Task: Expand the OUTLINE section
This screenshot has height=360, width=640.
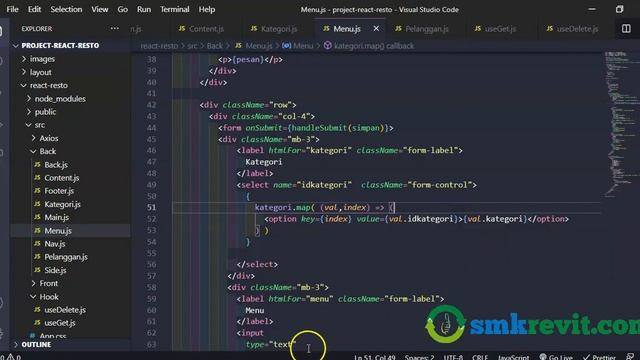Action: (x=36, y=345)
